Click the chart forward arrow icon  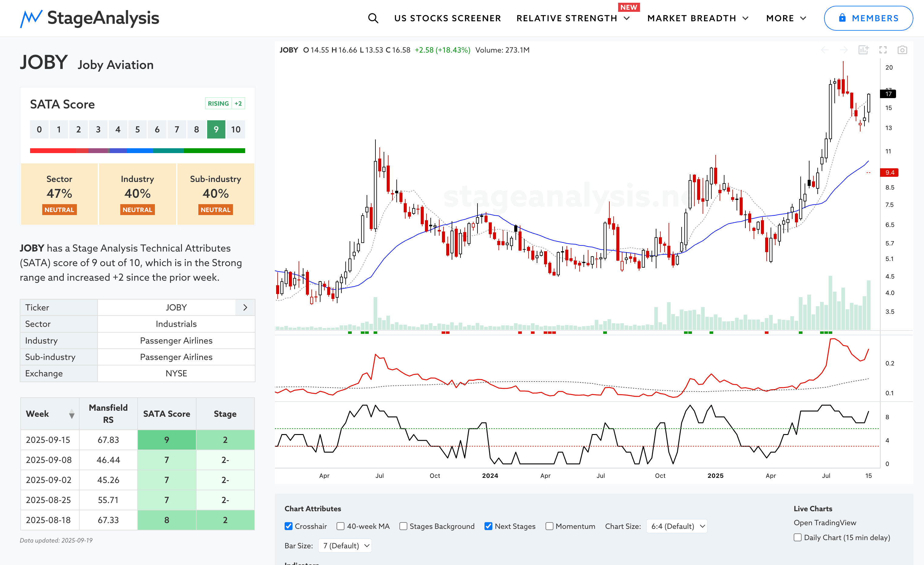tap(844, 50)
